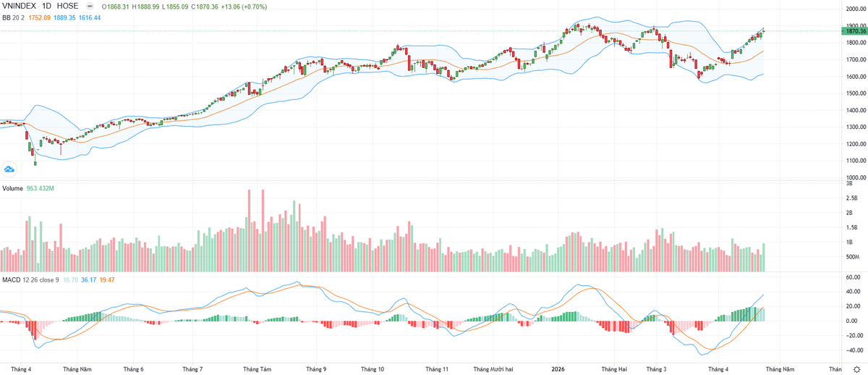Screen dimensions: 868x375
Task: Click the 1500.00 level on price scale
Action: [x=855, y=93]
